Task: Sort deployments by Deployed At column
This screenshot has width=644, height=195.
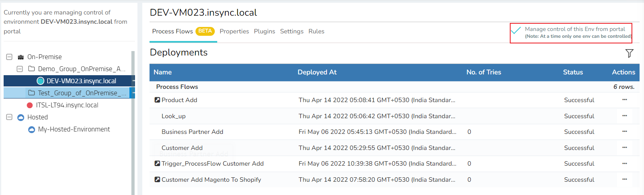Action: click(x=317, y=72)
